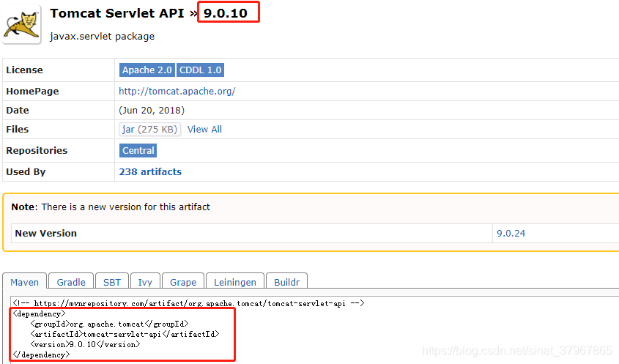Screen dimensions: 619x364
Task: Click the License row label
Action: coord(24,70)
